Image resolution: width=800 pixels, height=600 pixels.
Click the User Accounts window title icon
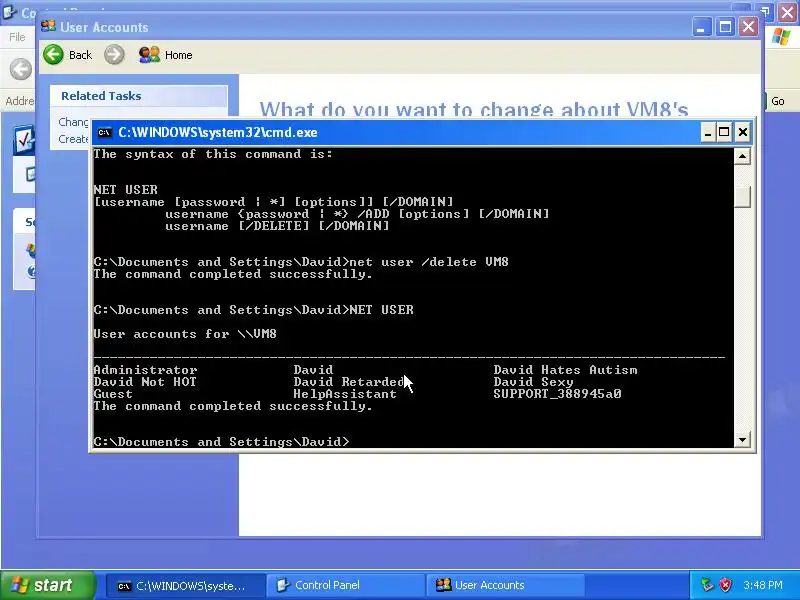pyautogui.click(x=48, y=26)
